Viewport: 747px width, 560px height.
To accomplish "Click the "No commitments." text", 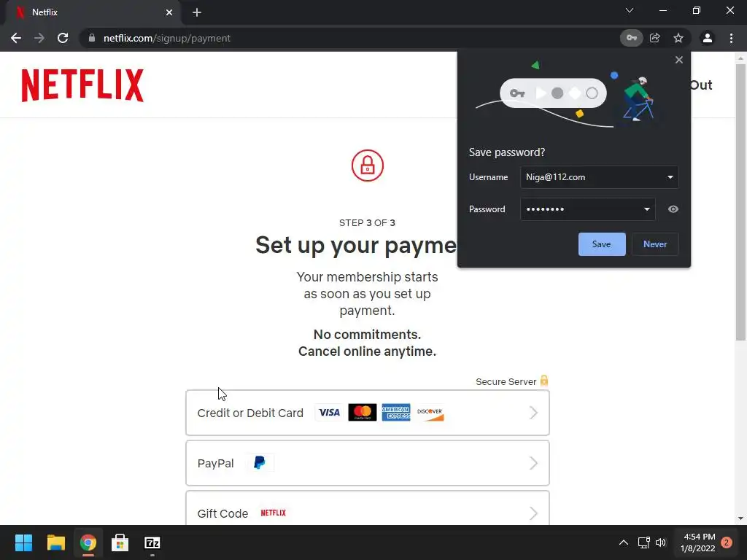I will pyautogui.click(x=368, y=335).
